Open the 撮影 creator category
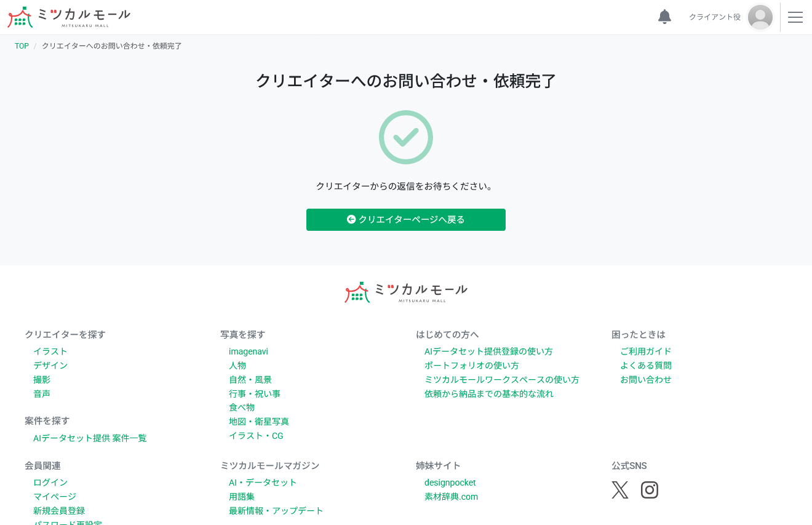This screenshot has width=812, height=525. pos(41,379)
